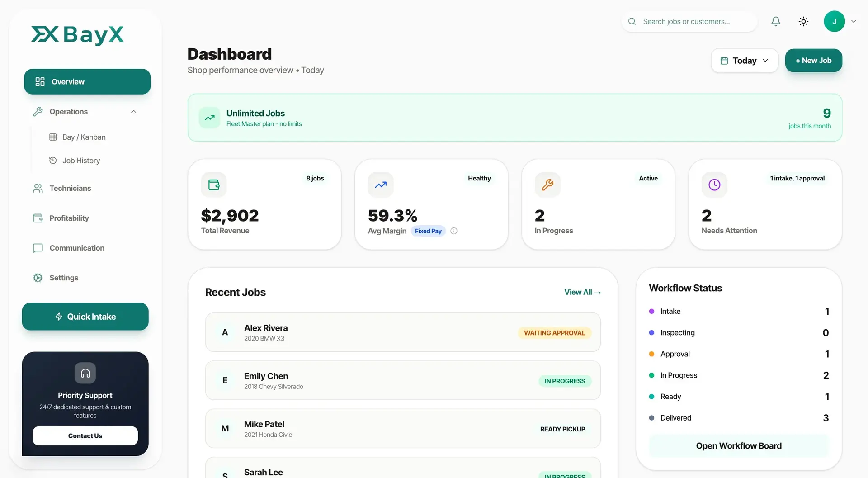Select Overview in the sidebar
The height and width of the screenshot is (478, 868).
click(87, 81)
